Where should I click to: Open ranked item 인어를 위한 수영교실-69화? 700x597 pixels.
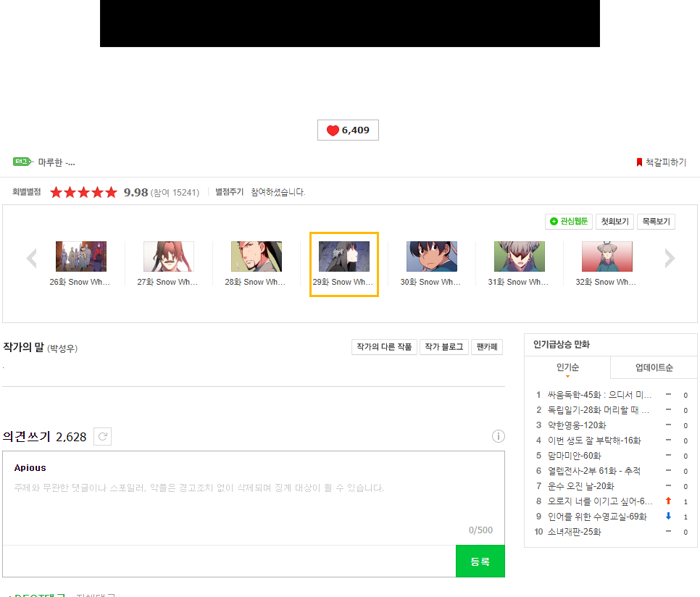point(597,517)
